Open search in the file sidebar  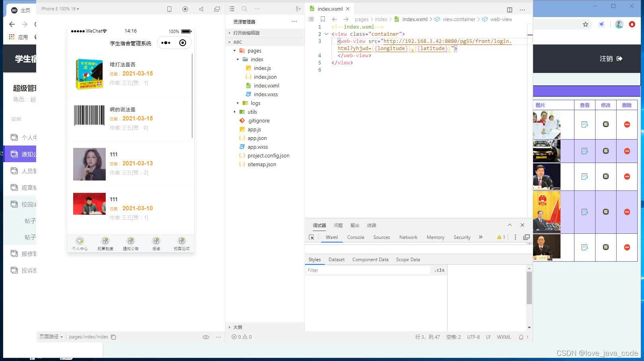point(244,9)
